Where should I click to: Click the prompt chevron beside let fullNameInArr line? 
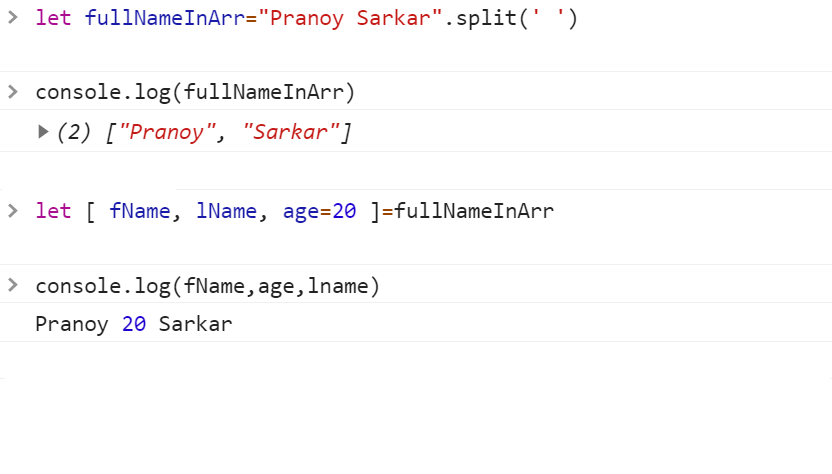(13, 18)
